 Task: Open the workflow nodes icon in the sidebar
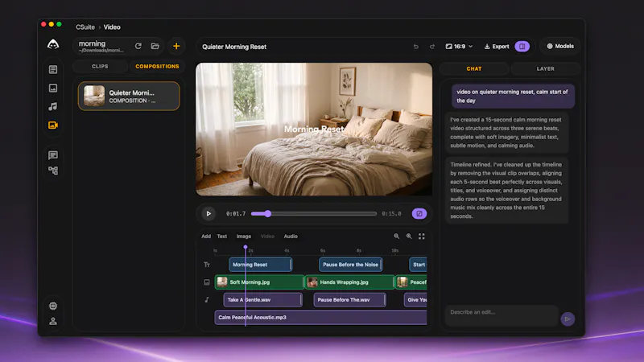pos(53,171)
